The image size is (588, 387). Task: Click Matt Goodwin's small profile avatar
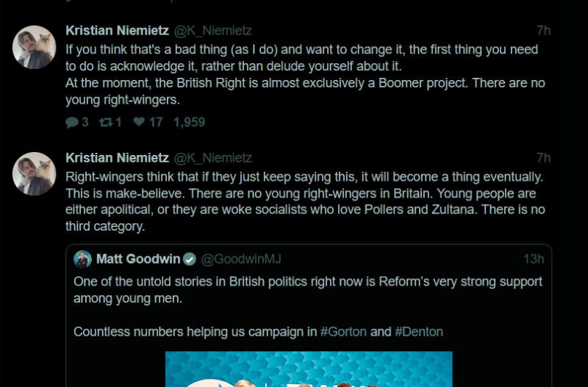coord(83,258)
